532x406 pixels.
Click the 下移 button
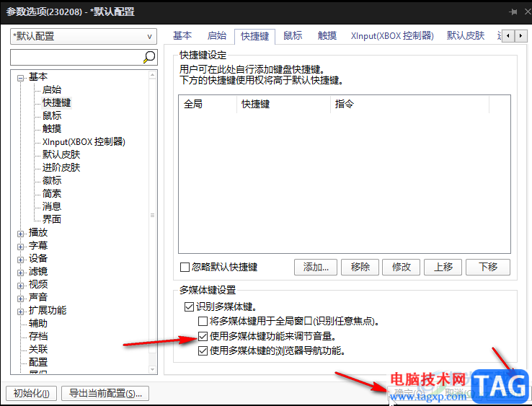488,267
